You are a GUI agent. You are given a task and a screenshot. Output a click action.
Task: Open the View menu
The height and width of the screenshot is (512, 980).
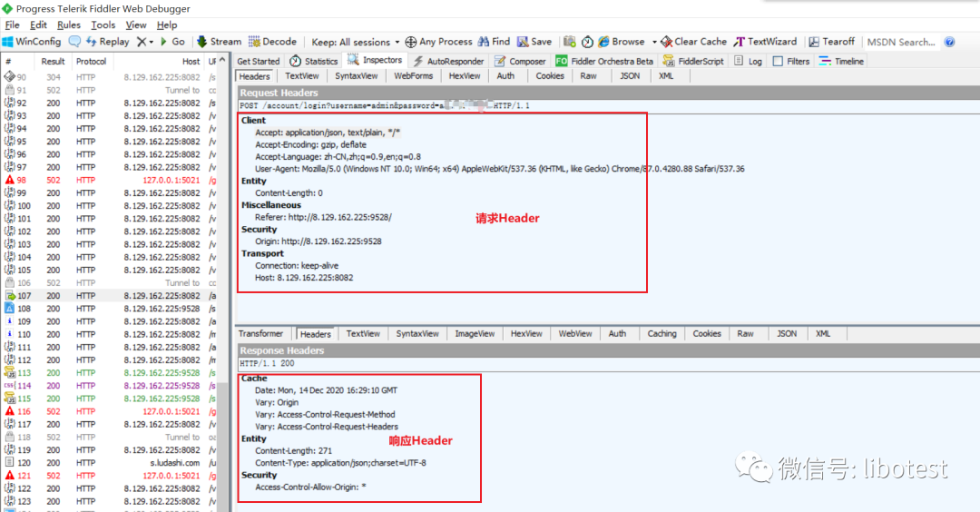[135, 25]
